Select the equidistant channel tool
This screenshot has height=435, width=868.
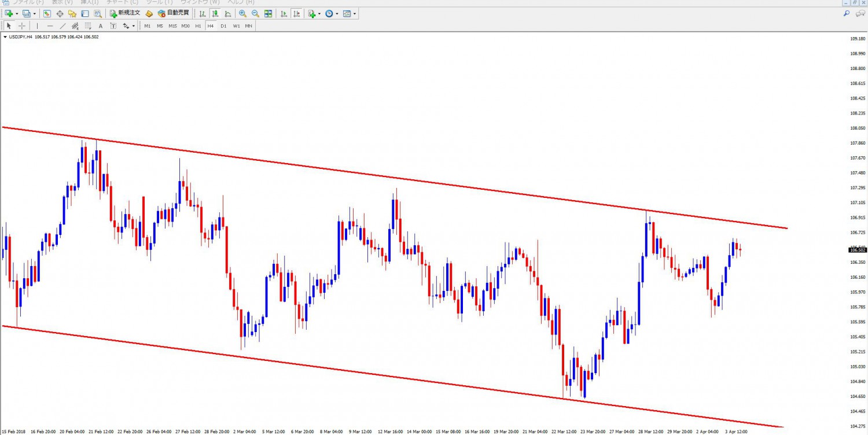coord(75,26)
